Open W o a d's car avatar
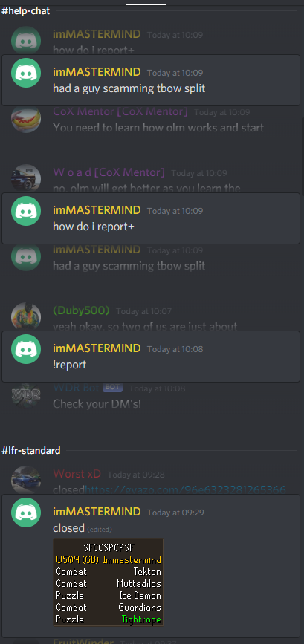This screenshot has height=644, width=304. coord(26,179)
